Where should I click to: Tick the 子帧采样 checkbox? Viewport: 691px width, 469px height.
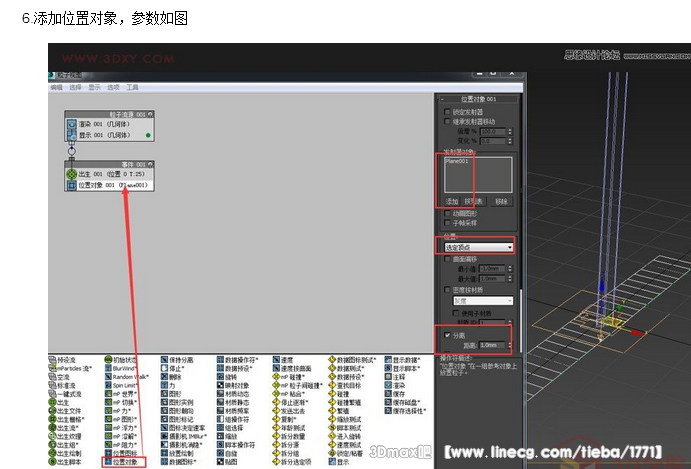(447, 223)
